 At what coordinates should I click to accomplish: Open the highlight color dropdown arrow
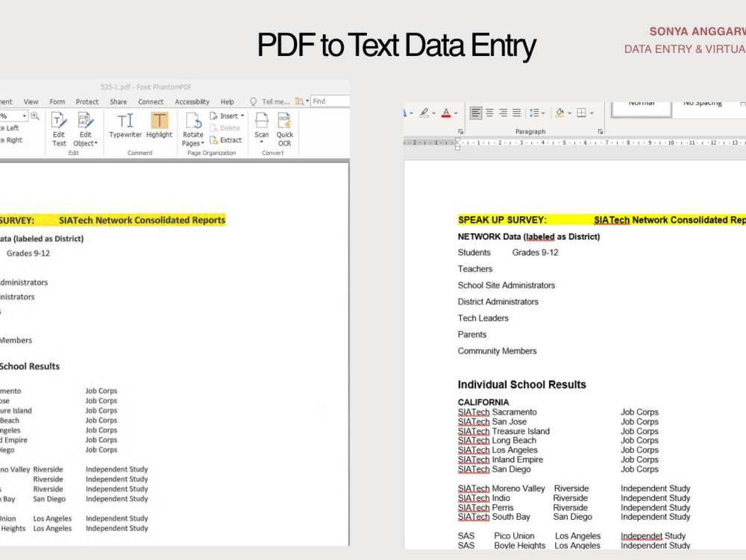coord(434,113)
